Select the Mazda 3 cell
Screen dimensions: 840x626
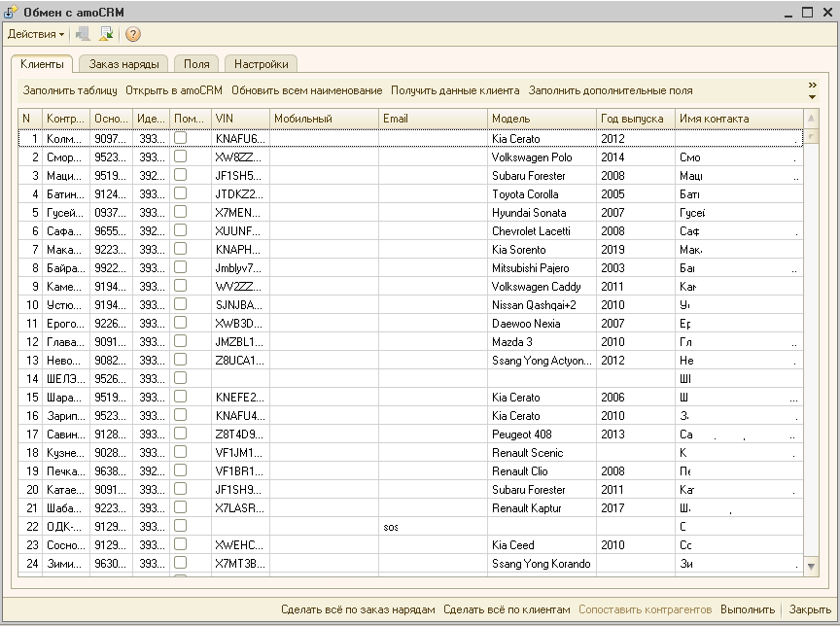(x=542, y=342)
